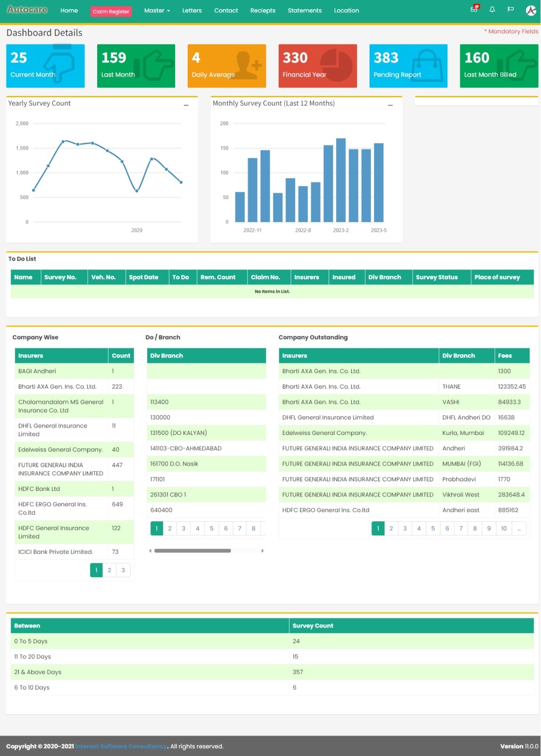Select the 131500 (DO KALYAN) branch
The height and width of the screenshot is (756, 541).
pyautogui.click(x=206, y=433)
